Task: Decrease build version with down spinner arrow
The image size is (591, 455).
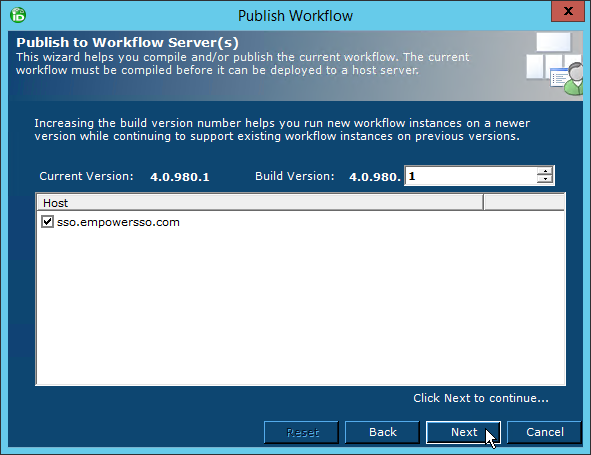Action: tap(545, 179)
